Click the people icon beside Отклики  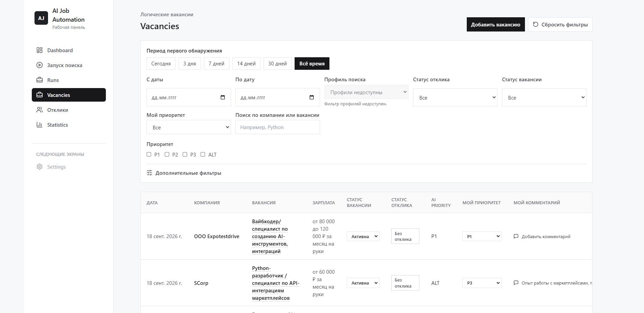tap(40, 110)
